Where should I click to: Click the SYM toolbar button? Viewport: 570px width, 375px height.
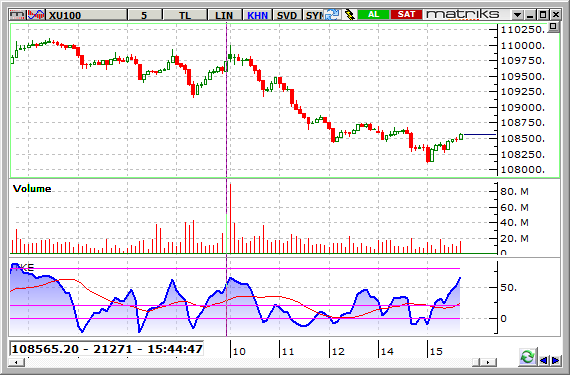point(313,15)
